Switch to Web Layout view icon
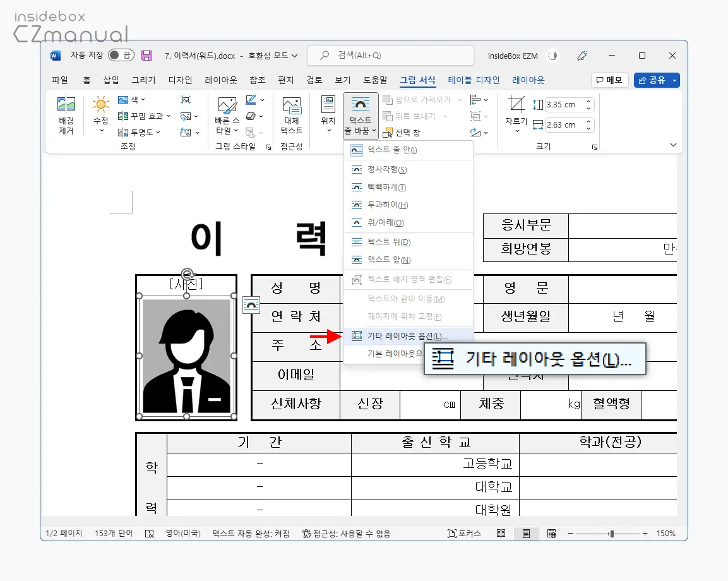Viewport: 728px width, 581px height. [552, 534]
